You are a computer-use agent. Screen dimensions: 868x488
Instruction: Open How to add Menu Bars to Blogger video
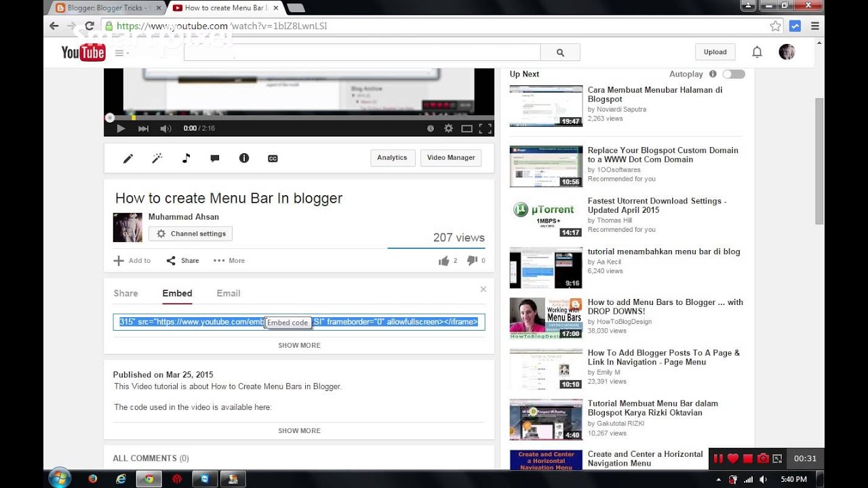click(x=665, y=306)
